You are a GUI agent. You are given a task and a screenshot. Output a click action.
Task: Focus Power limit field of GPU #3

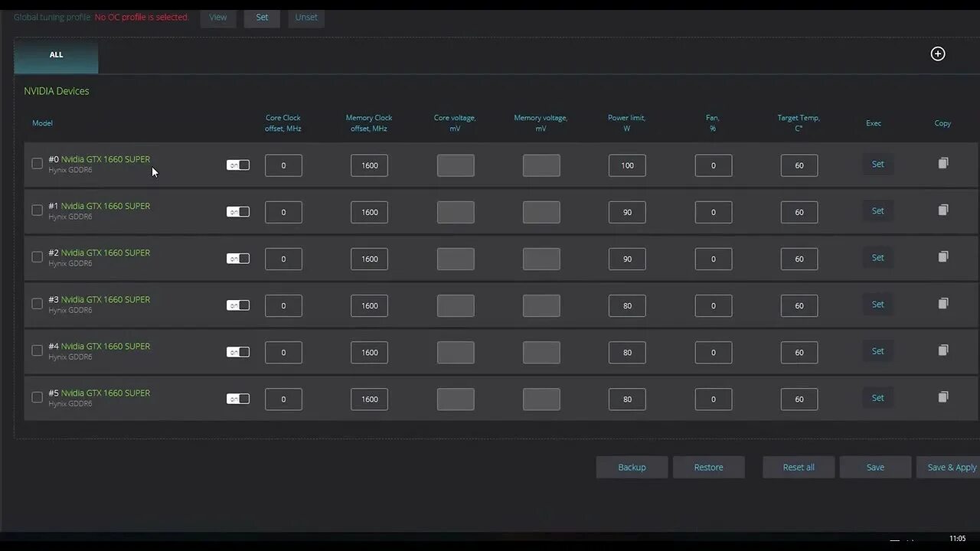pos(627,305)
